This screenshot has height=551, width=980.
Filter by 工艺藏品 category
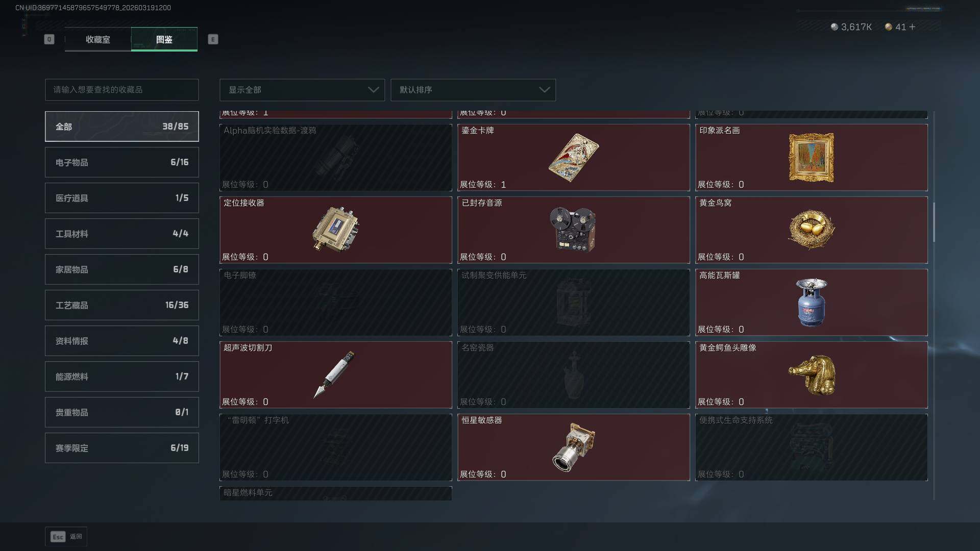tap(122, 305)
